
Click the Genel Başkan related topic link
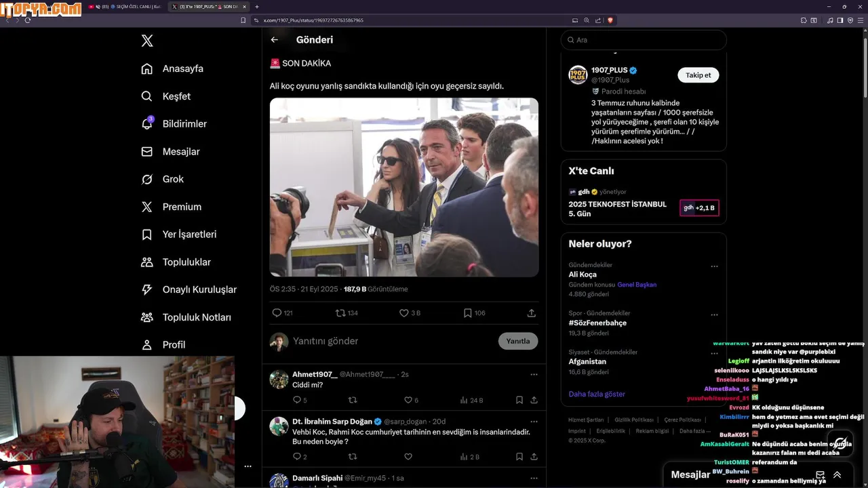[637, 285]
